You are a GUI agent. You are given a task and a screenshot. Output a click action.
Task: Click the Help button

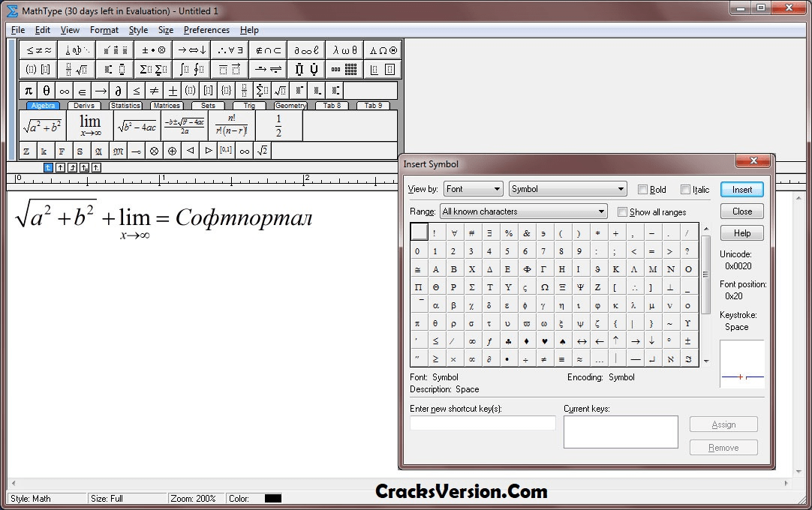point(741,232)
